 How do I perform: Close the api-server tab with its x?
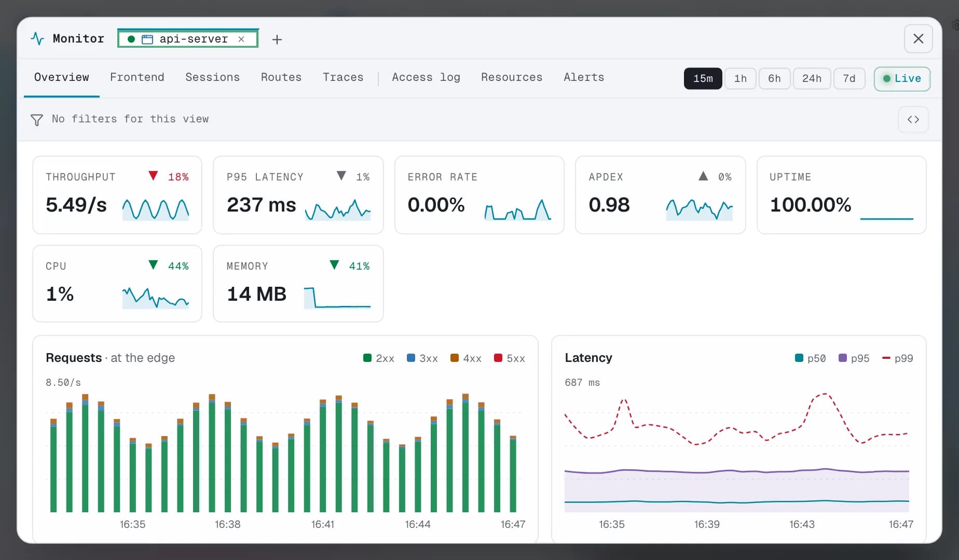(241, 39)
